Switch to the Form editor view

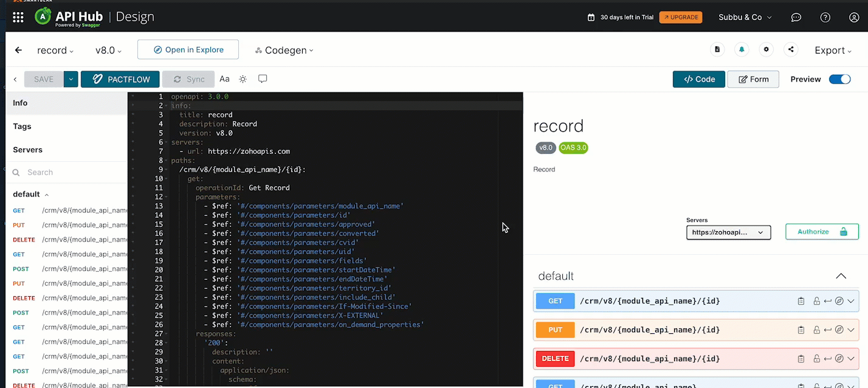[x=753, y=79]
